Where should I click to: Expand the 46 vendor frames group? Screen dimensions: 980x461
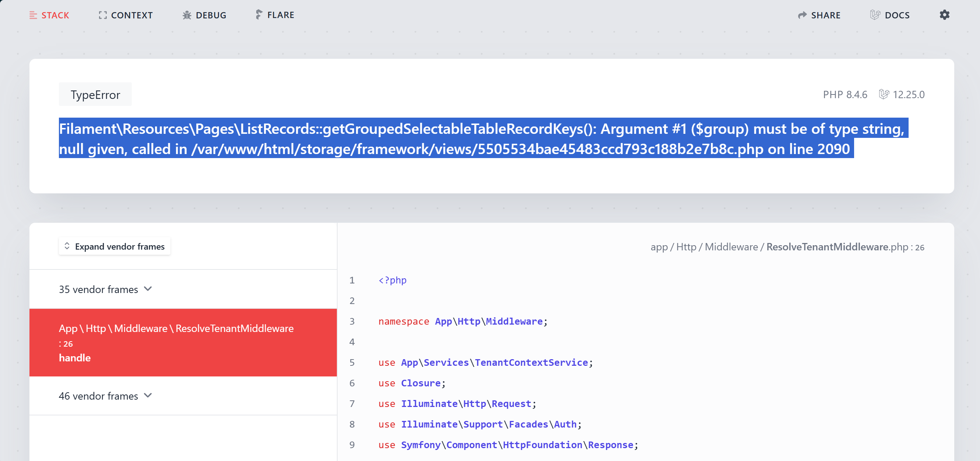[105, 396]
